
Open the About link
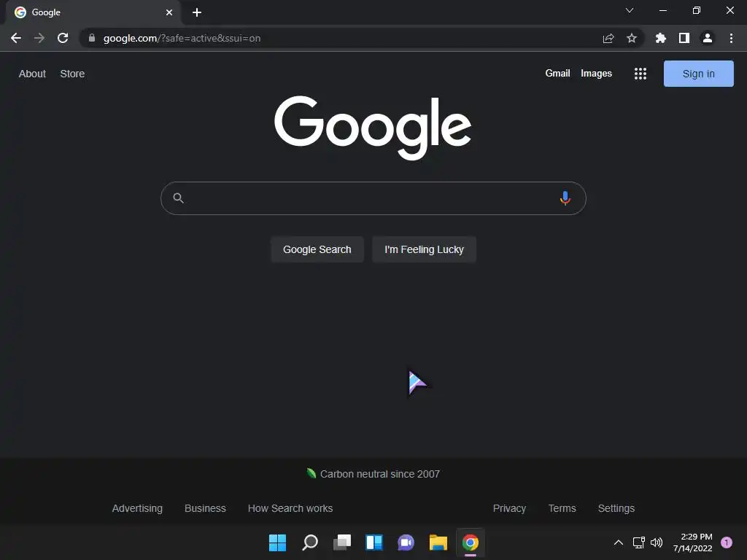pyautogui.click(x=32, y=74)
